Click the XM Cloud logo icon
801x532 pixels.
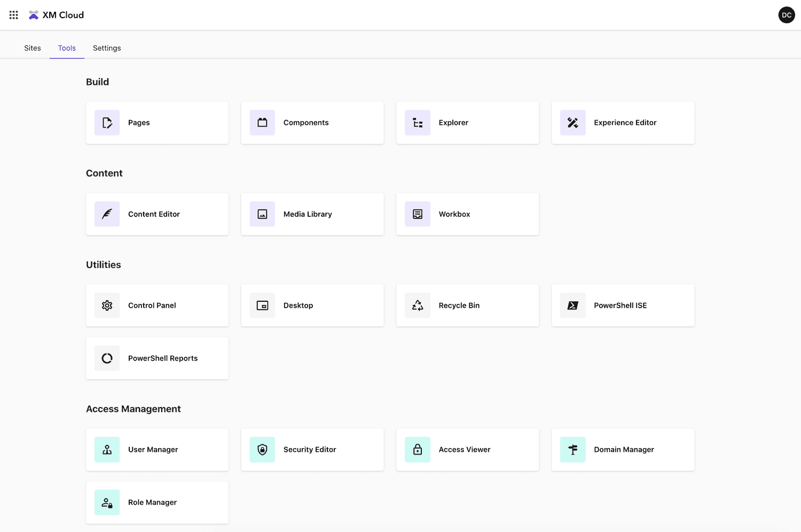click(34, 15)
